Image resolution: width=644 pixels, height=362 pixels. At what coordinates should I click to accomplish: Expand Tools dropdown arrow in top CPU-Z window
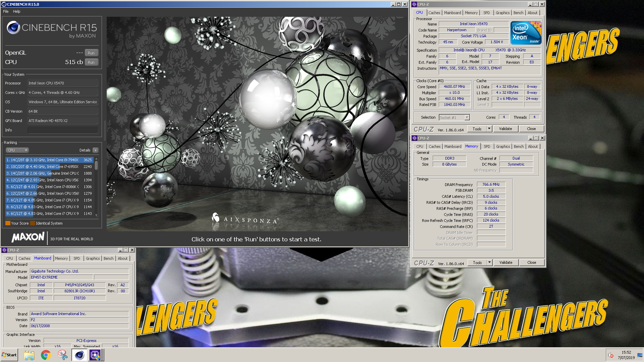[x=489, y=129]
